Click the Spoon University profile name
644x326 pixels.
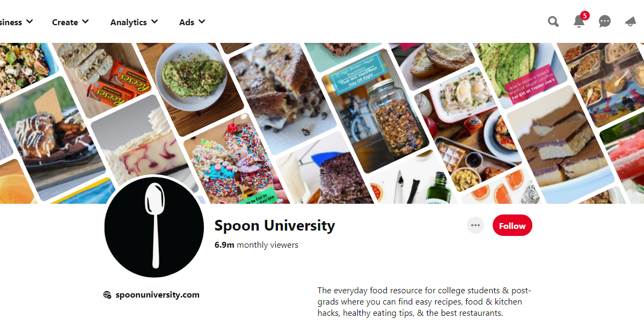(274, 226)
